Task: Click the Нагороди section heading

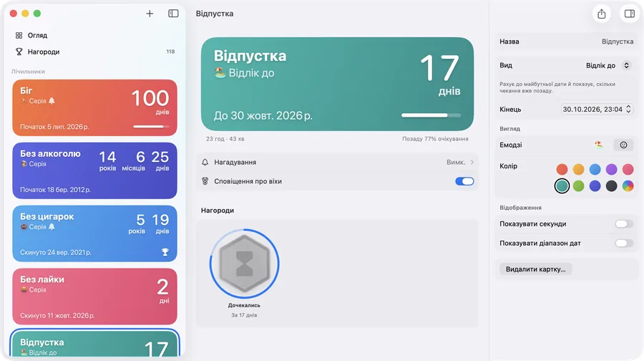Action: coord(218,211)
